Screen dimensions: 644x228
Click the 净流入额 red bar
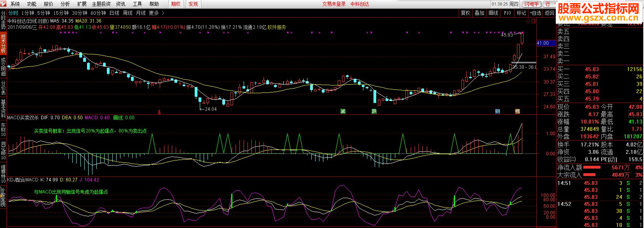(592, 167)
